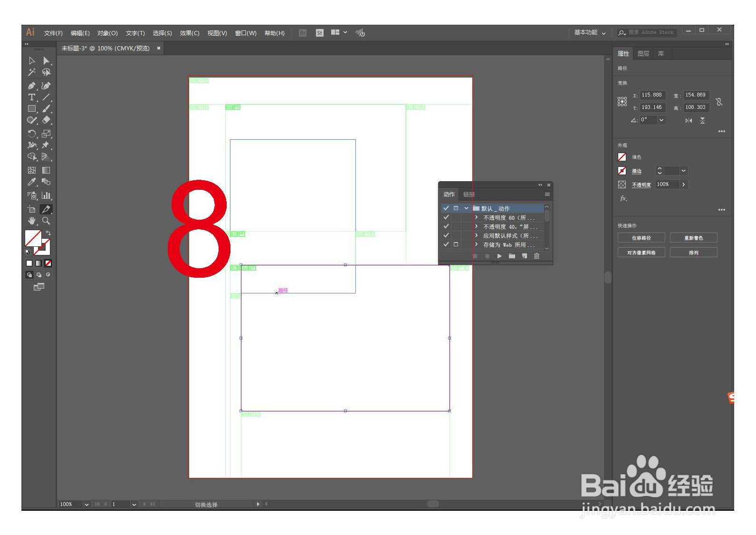756x535 pixels.
Task: Pick the Gradient tool
Action: (x=46, y=170)
